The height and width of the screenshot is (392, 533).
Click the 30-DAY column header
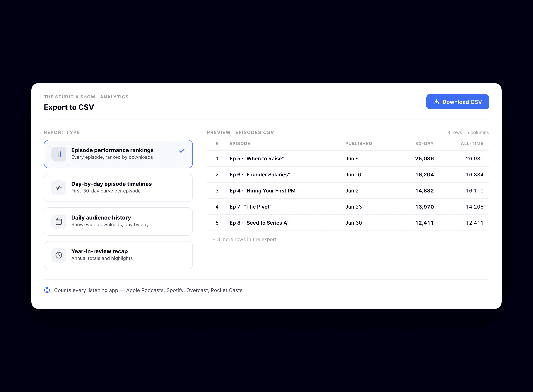(x=424, y=143)
